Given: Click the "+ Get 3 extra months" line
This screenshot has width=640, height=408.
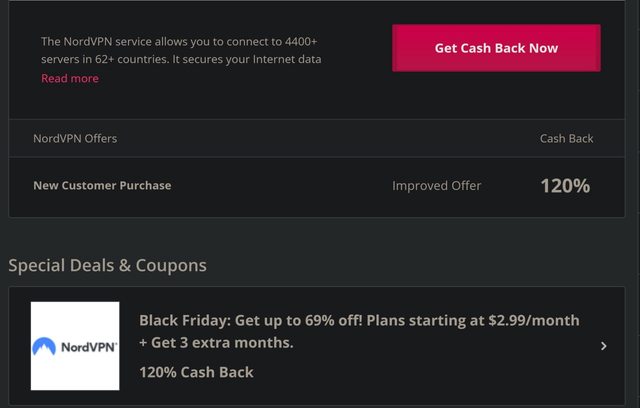Looking at the screenshot, I should (216, 343).
